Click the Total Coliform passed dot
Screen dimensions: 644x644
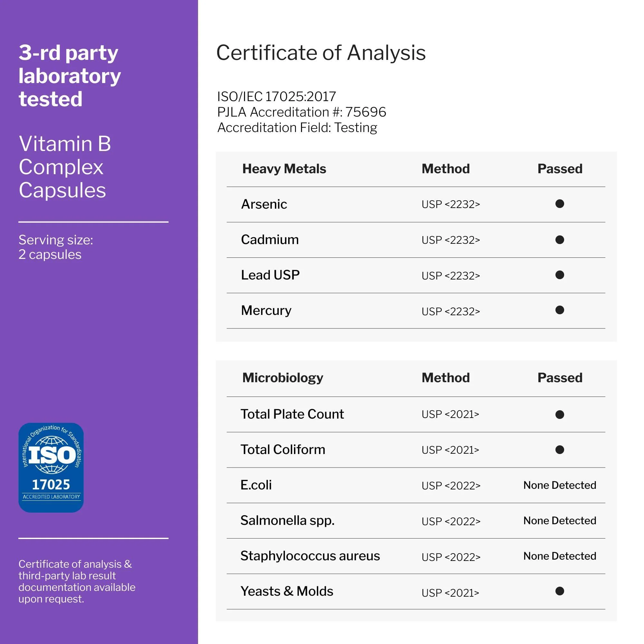click(x=560, y=450)
